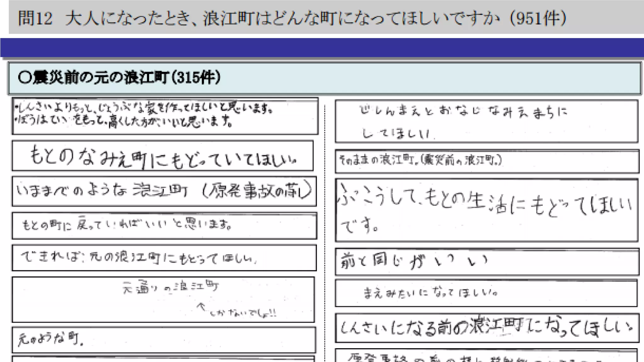Click the circle bullet before 震災前
Image resolution: width=644 pixels, height=362 pixels.
[x=25, y=78]
